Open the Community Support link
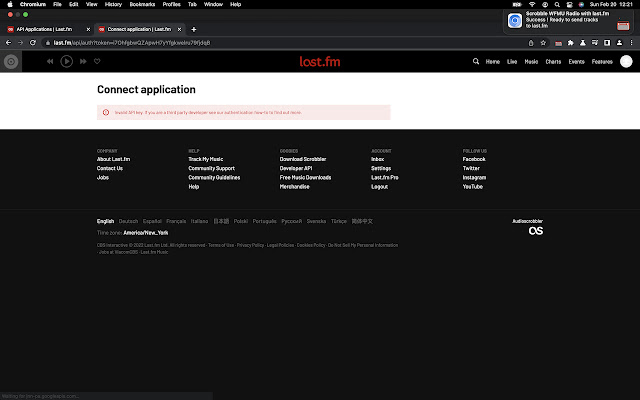The image size is (640, 400). [211, 168]
